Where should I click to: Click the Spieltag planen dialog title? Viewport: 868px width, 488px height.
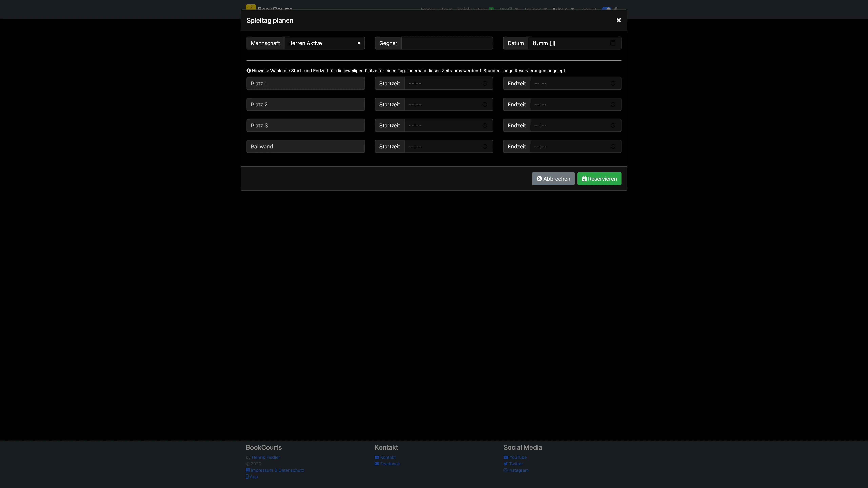coord(270,21)
